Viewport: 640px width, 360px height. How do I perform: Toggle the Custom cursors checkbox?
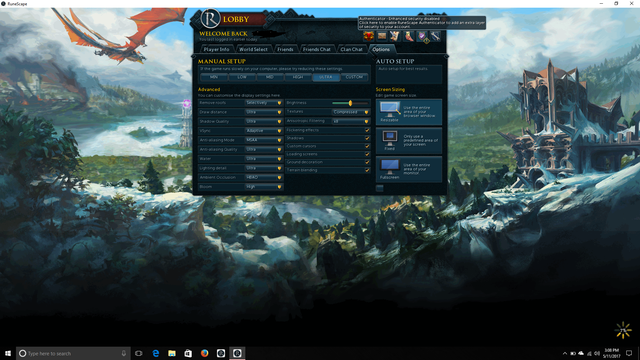click(367, 146)
